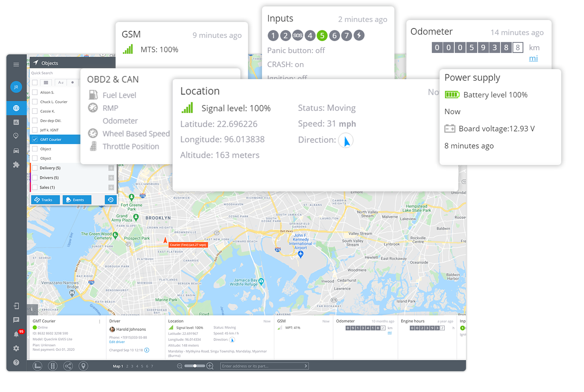Uncheck the GMT Courier checkbox
This screenshot has width=584, height=392.
click(35, 139)
